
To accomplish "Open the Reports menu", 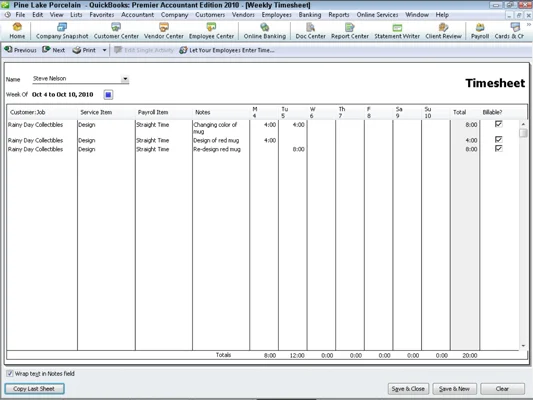I will tap(339, 15).
